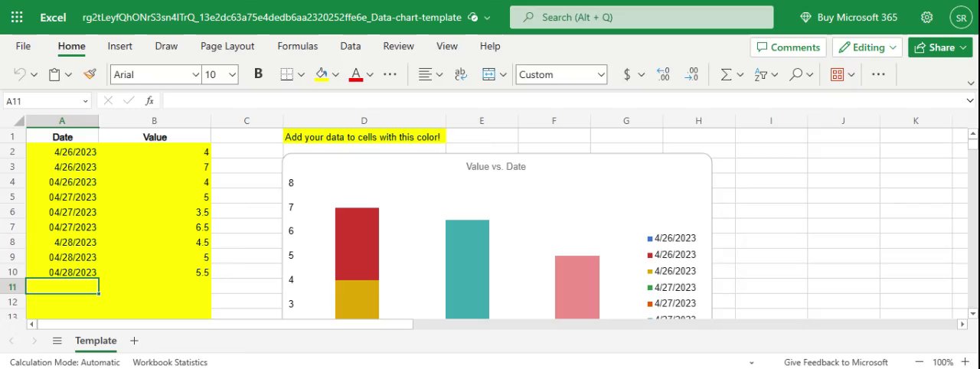Apply the yellow fill color
Viewport: 980px width, 369px height.
[x=322, y=74]
